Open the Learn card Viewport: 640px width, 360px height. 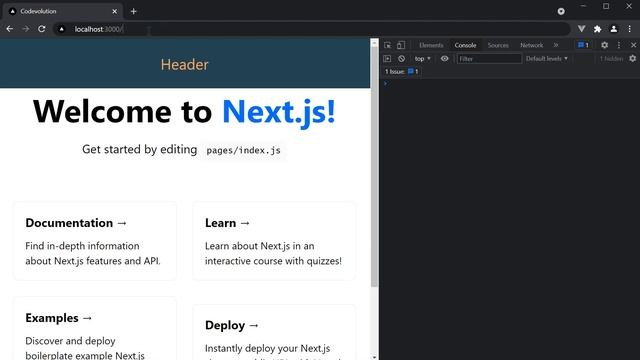tap(274, 241)
